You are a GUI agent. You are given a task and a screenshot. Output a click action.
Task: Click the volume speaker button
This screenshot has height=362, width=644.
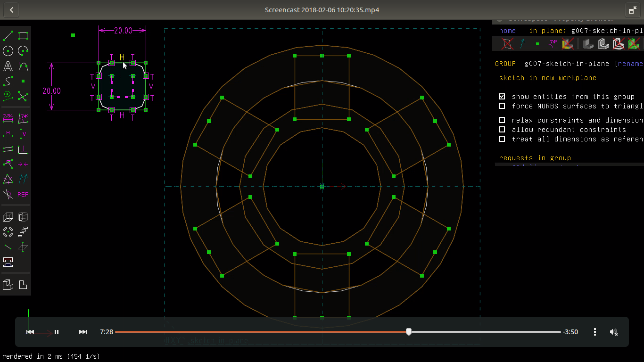[613, 332]
